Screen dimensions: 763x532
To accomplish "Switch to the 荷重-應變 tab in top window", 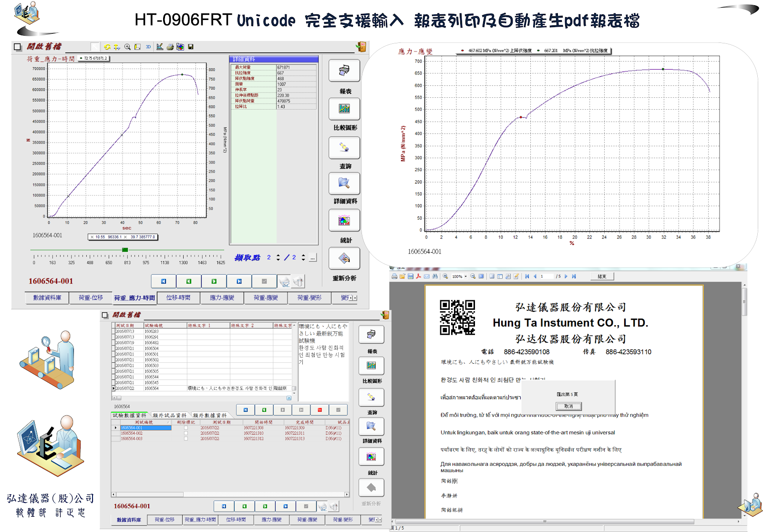I will click(266, 297).
